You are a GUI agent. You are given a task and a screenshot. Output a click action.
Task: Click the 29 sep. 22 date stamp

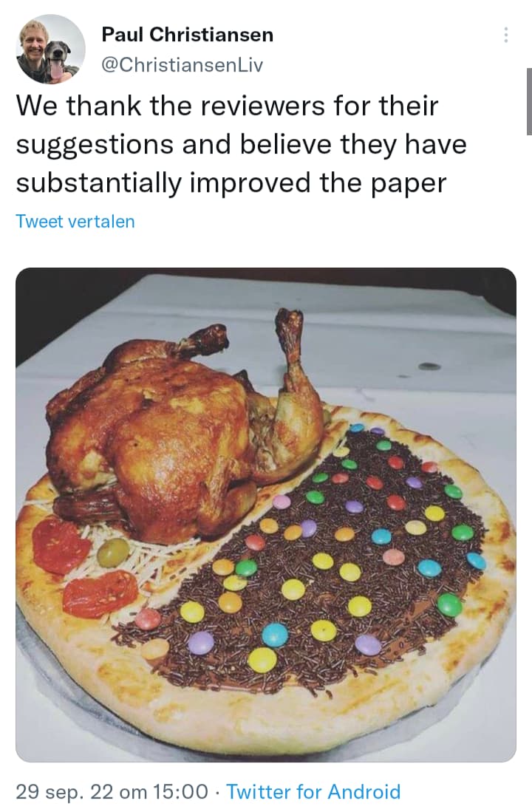65,792
